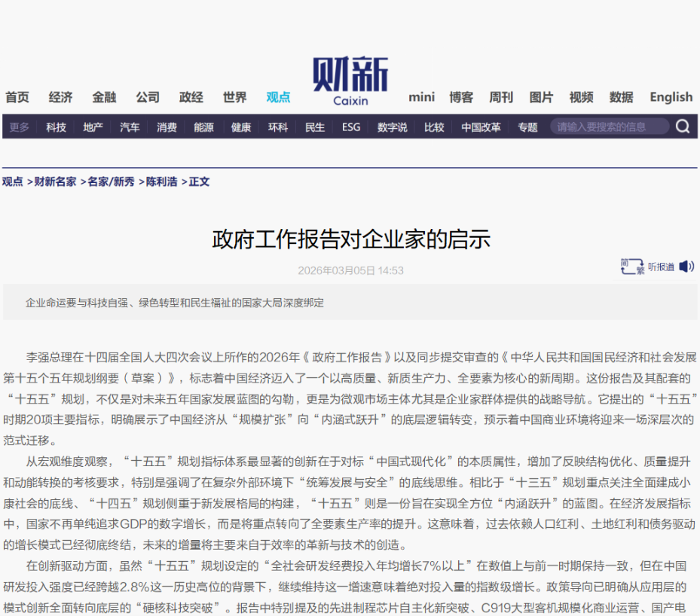Click the search magnifier icon
Viewport: 700px width, 616px height.
(x=683, y=127)
